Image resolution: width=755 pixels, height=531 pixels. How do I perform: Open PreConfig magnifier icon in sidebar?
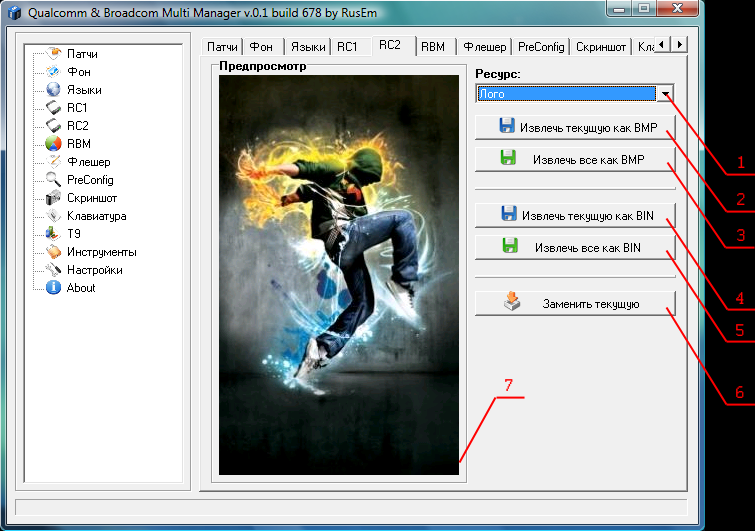tap(55, 180)
